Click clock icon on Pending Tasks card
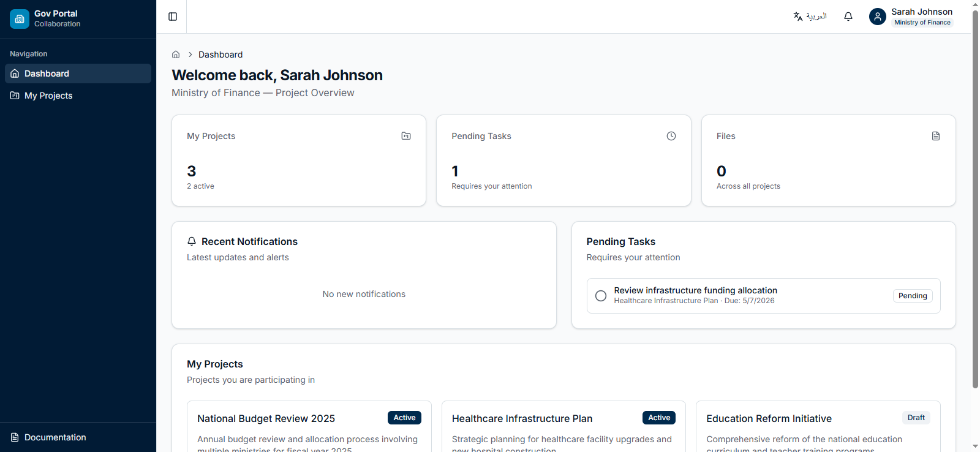Screen dimensions: 980x452 [671, 136]
